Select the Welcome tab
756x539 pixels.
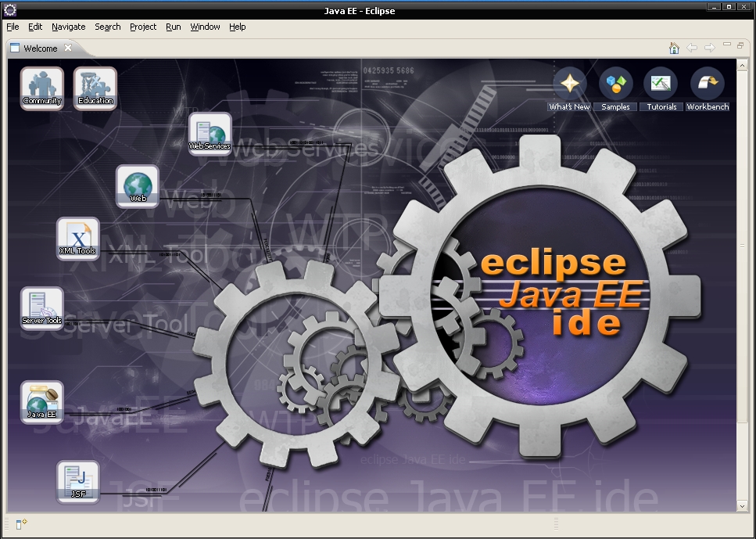pos(38,48)
